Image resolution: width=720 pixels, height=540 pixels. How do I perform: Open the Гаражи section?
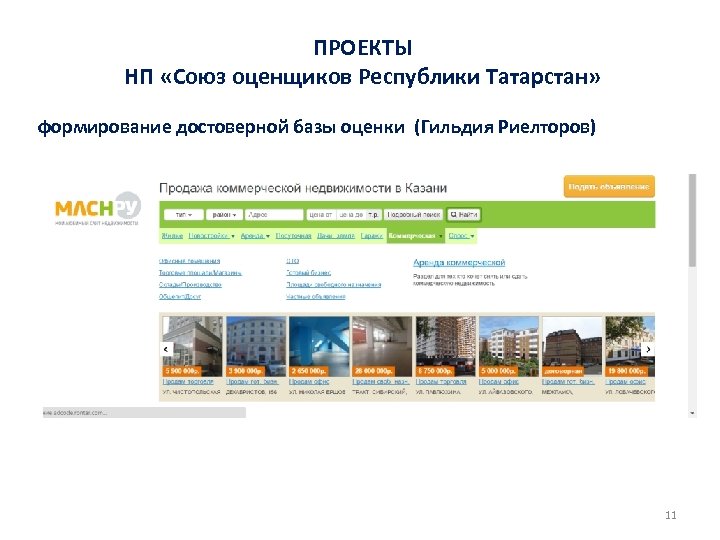coord(371,236)
